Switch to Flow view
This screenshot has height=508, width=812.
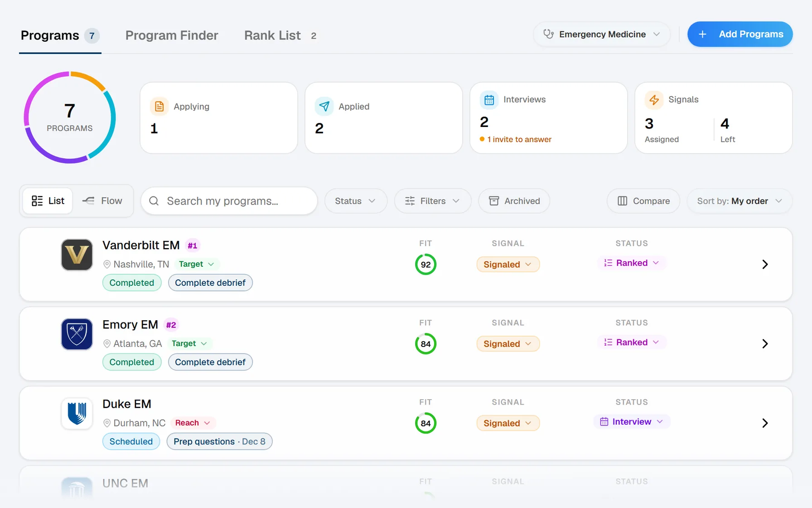tap(102, 201)
